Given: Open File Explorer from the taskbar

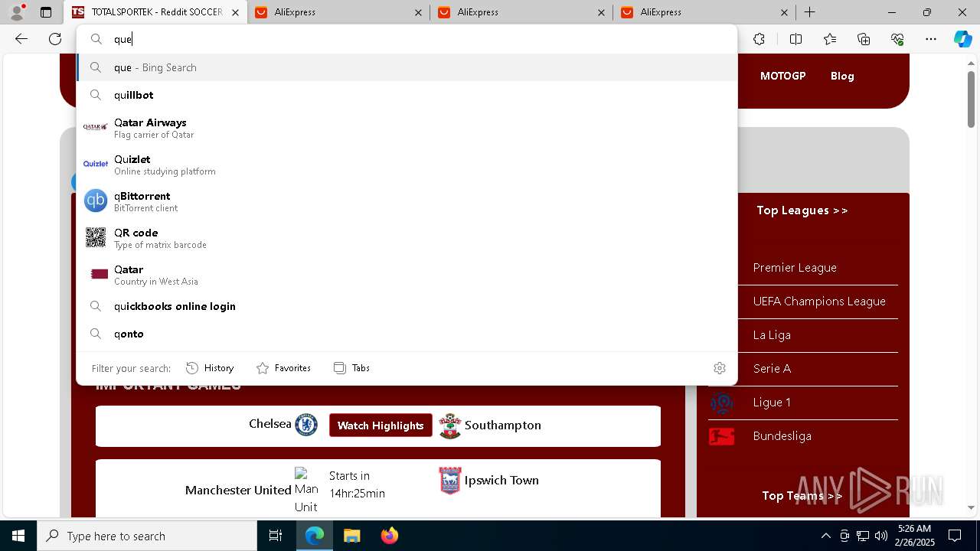Looking at the screenshot, I should click(351, 536).
